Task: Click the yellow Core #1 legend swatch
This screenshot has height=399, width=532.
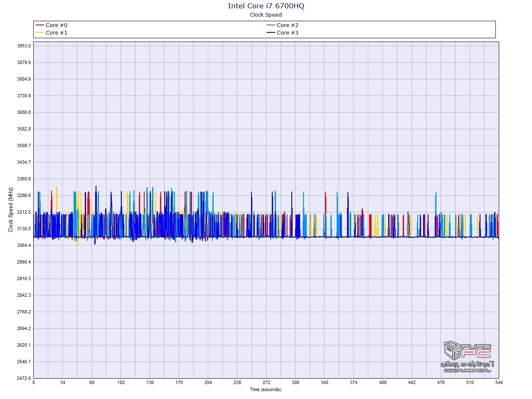Action: click(40, 33)
